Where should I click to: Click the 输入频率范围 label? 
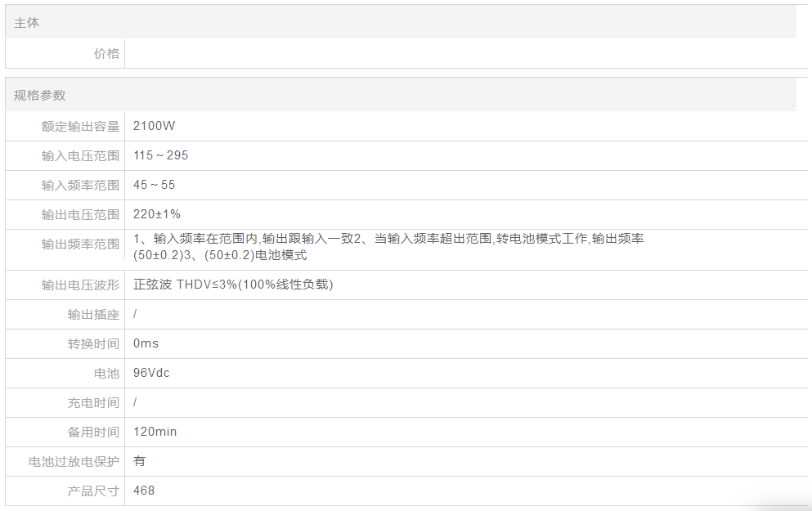tap(80, 185)
